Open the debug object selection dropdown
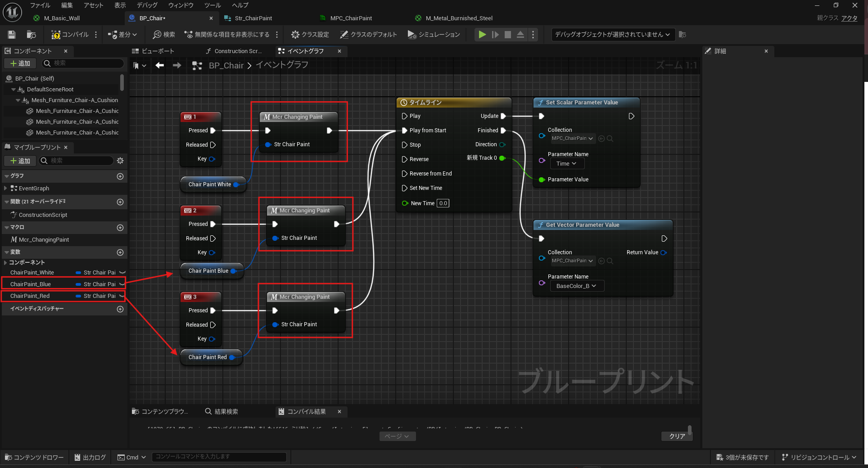Viewport: 868px width, 468px height. (612, 35)
